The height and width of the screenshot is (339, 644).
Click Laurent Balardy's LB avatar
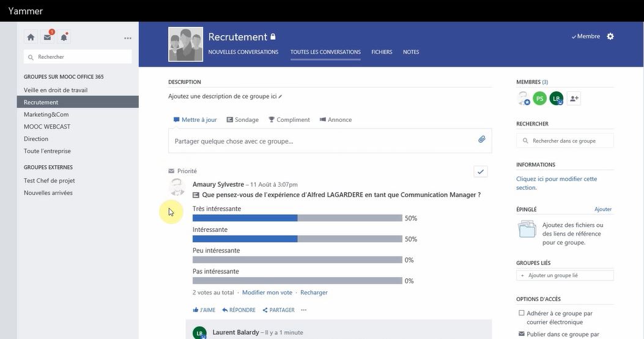coord(199,333)
